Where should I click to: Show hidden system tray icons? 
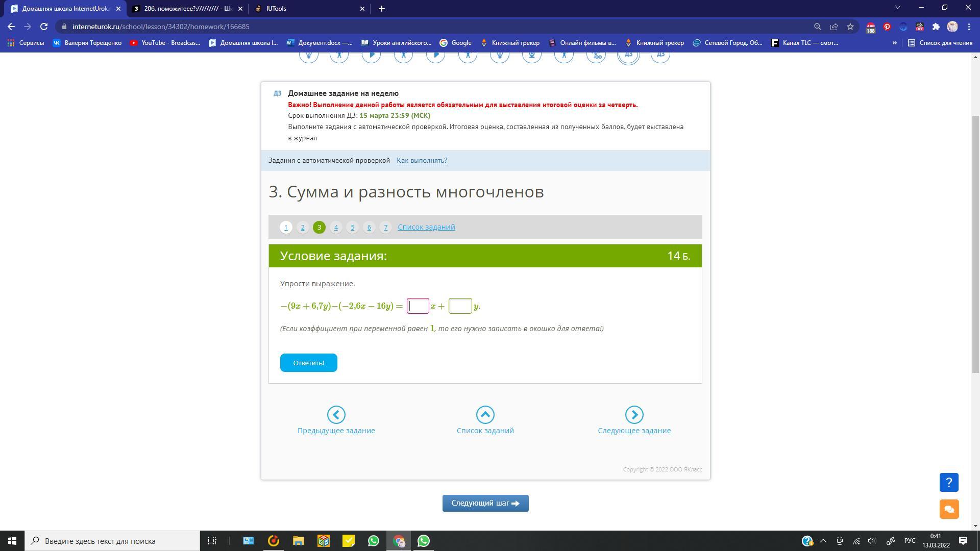click(823, 541)
